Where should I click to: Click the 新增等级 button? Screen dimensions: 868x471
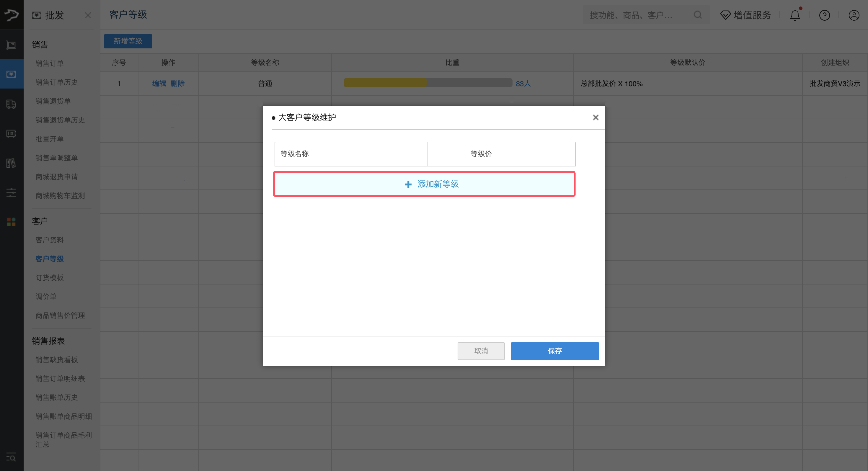[x=128, y=41]
